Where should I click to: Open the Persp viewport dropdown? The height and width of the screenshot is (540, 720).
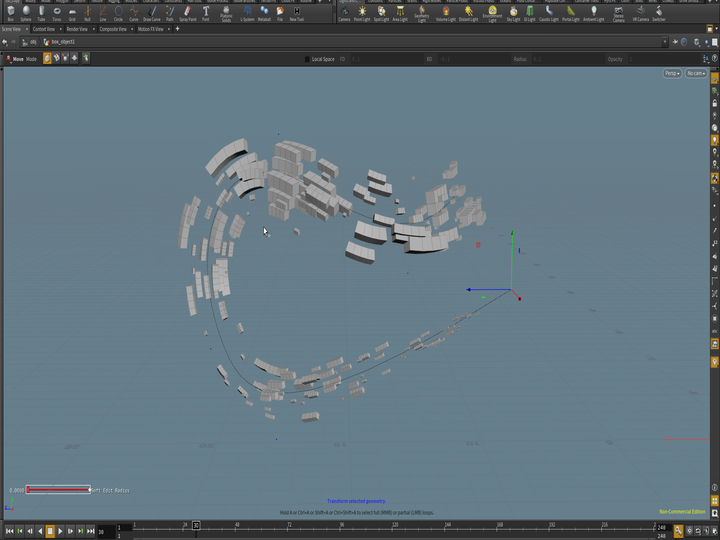pyautogui.click(x=672, y=73)
